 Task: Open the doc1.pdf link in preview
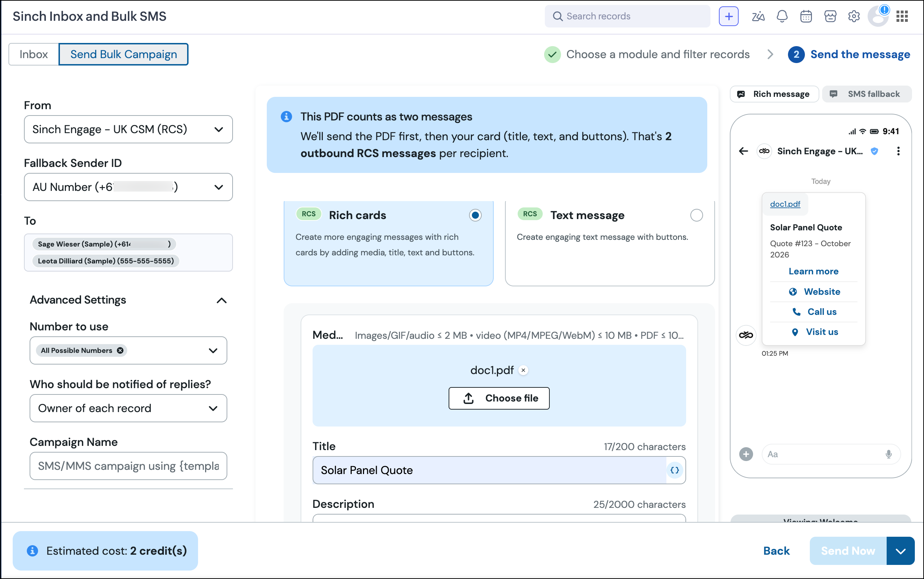785,204
